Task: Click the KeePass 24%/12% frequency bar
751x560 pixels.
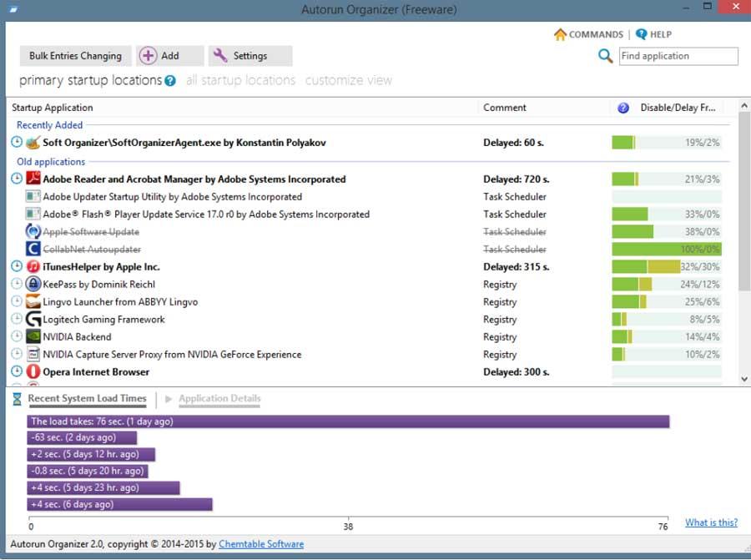Action: tap(667, 284)
